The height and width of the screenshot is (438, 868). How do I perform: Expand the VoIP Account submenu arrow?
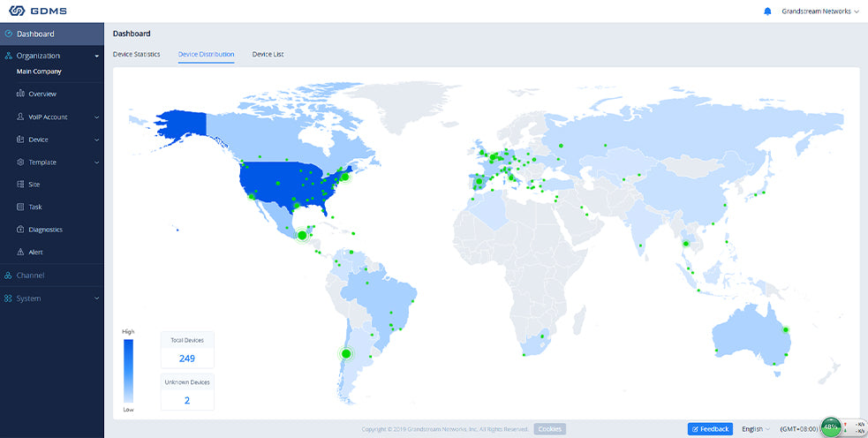coord(96,117)
